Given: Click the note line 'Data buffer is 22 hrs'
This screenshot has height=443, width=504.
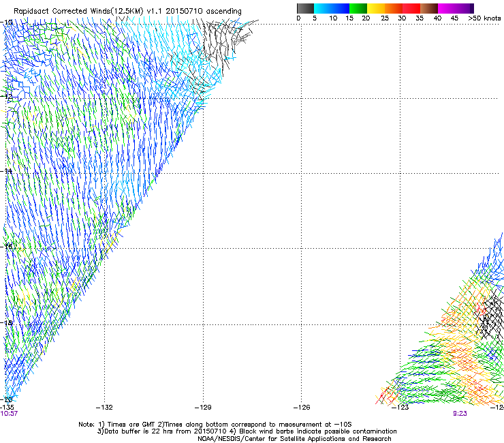Looking at the screenshot, I should [x=247, y=431].
